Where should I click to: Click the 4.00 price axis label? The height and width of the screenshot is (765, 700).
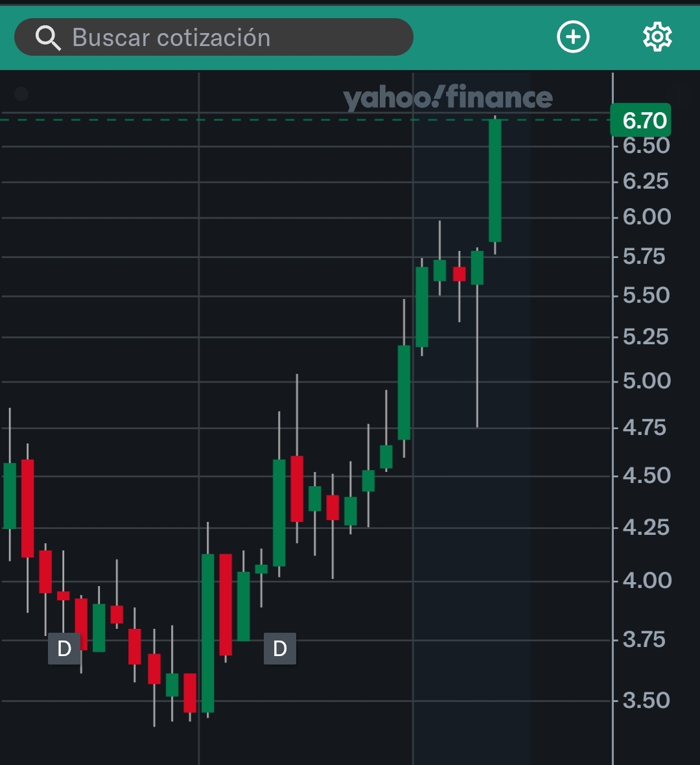(647, 581)
